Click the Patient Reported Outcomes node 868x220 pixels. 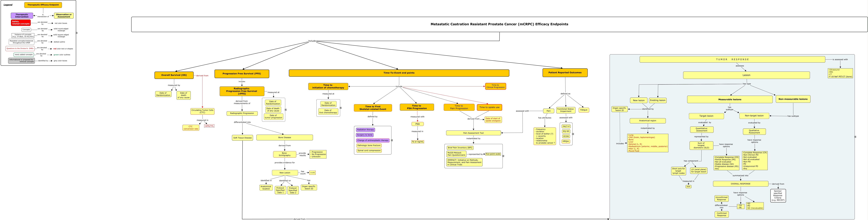565,72
